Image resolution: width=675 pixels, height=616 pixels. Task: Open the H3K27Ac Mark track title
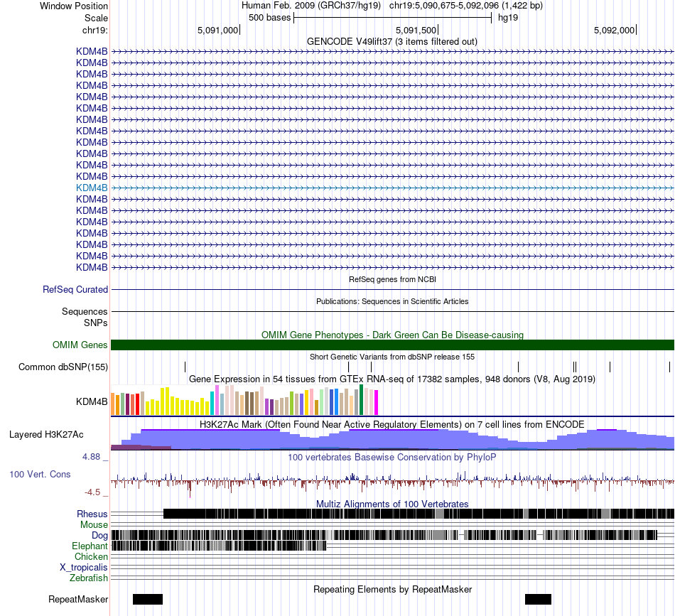pyautogui.click(x=391, y=424)
